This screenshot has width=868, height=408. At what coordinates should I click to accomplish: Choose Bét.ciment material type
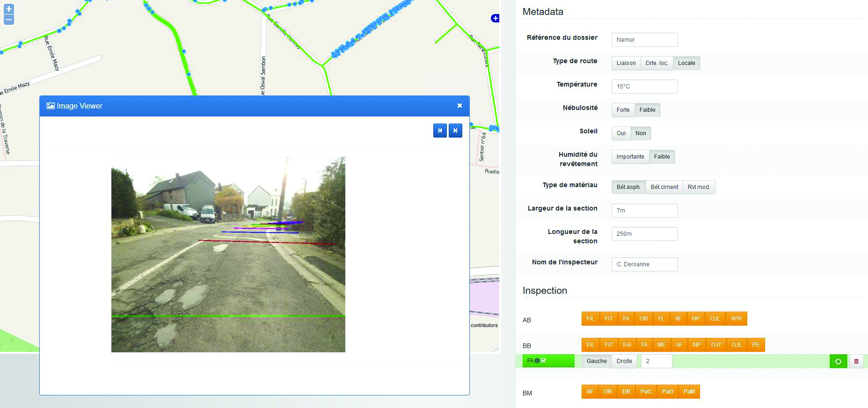point(664,187)
